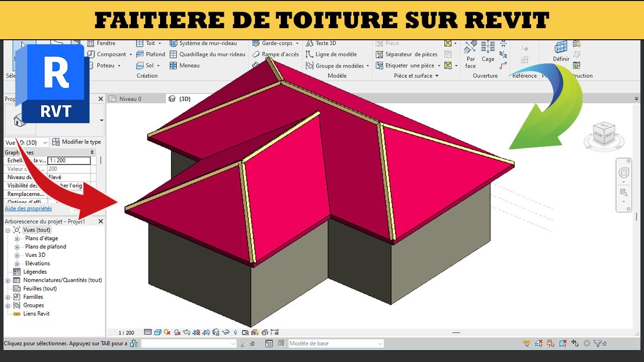
Task: Click the ViewCube navigation widget
Action: pos(604,136)
